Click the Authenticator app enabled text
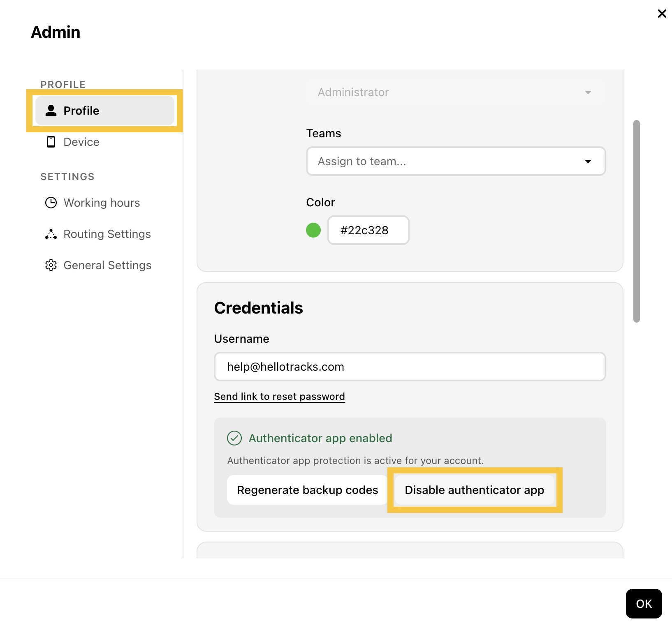The width and height of the screenshot is (672, 623). pos(320,438)
